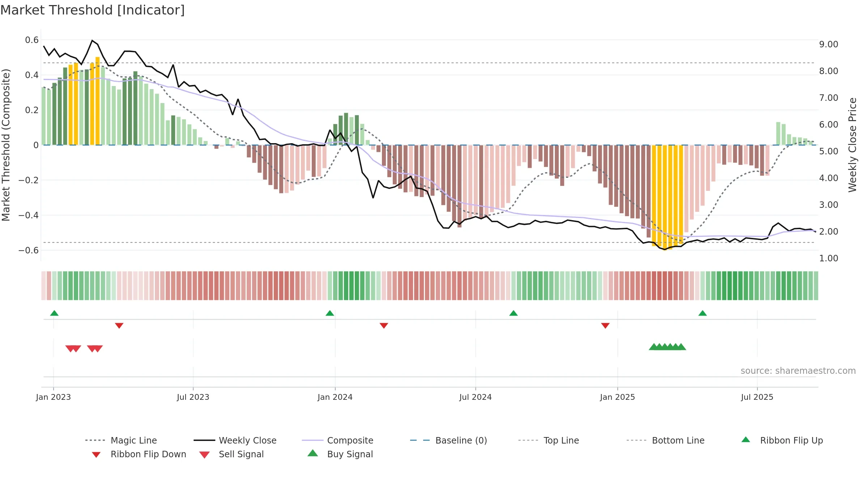Screen dimensions: 868x488
Task: Toggle Bottom Line legend item
Action: 665,440
